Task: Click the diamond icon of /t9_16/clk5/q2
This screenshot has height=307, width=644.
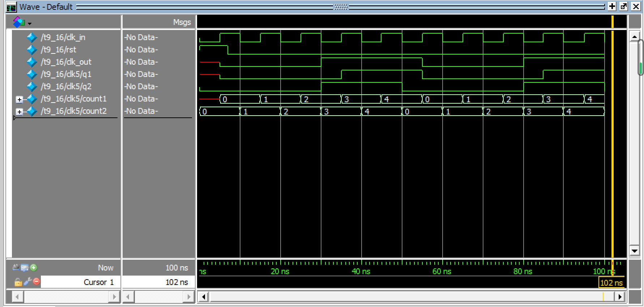Action: 32,87
